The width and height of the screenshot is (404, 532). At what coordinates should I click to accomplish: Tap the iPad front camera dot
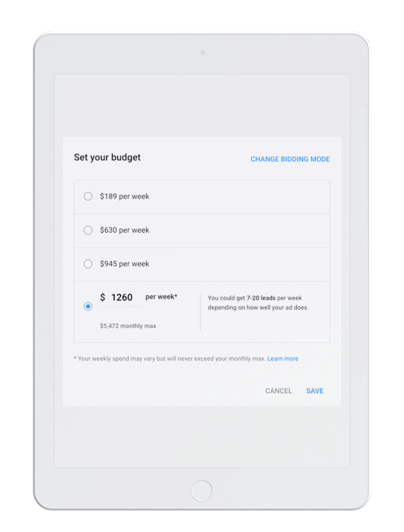click(x=202, y=53)
